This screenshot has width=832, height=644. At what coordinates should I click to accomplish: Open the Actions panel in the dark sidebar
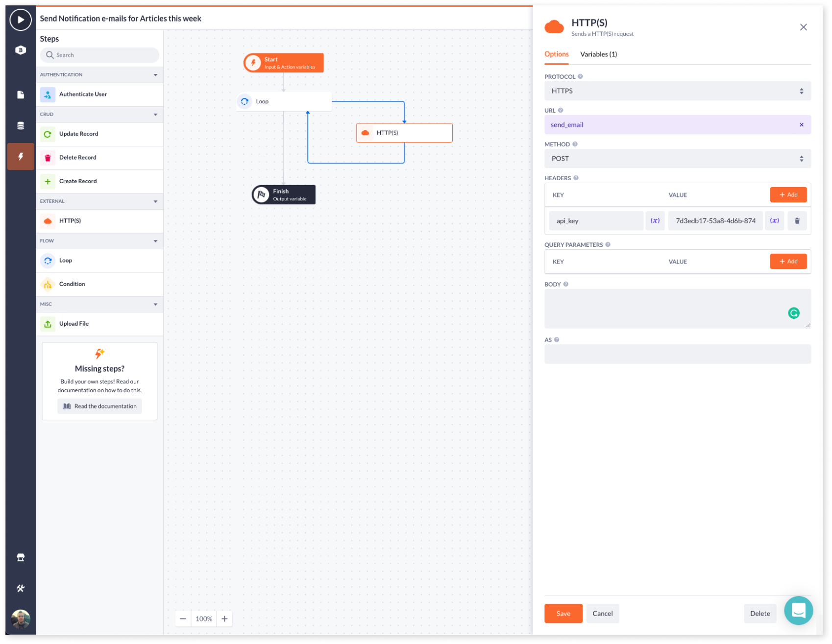tap(20, 156)
